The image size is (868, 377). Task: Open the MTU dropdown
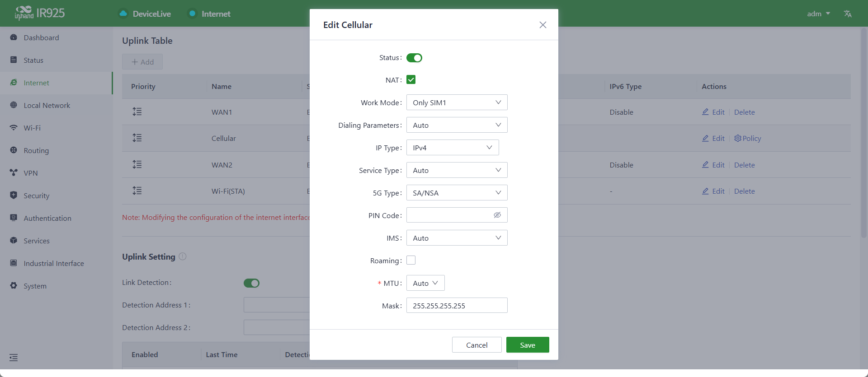click(x=425, y=283)
